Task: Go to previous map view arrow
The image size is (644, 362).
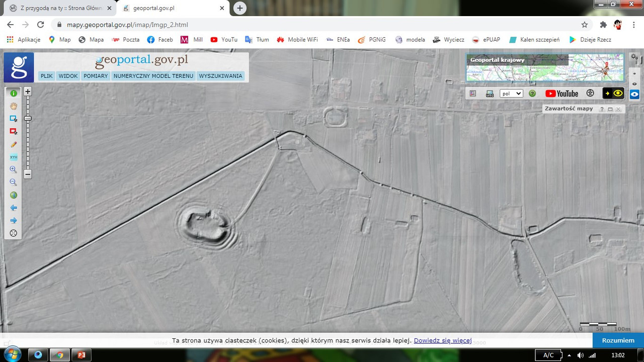Action: click(14, 208)
